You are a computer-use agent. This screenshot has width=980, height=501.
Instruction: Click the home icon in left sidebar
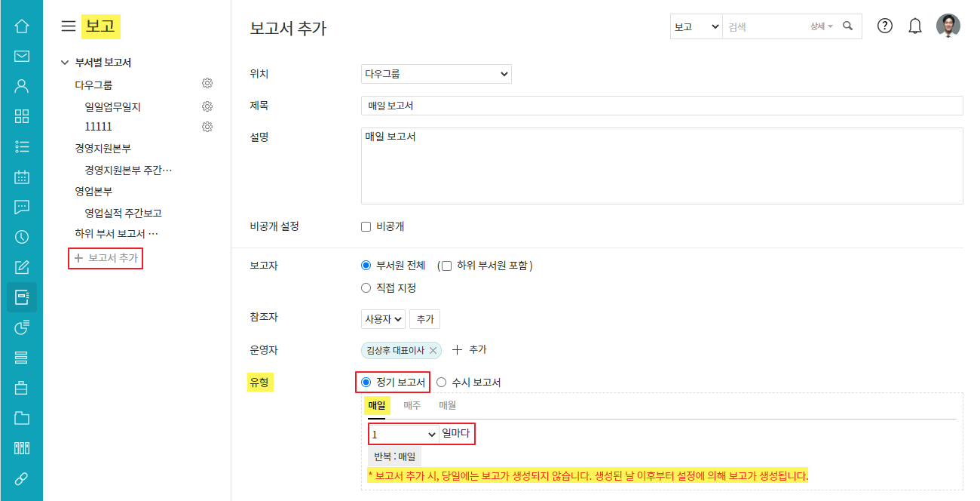tap(22, 26)
